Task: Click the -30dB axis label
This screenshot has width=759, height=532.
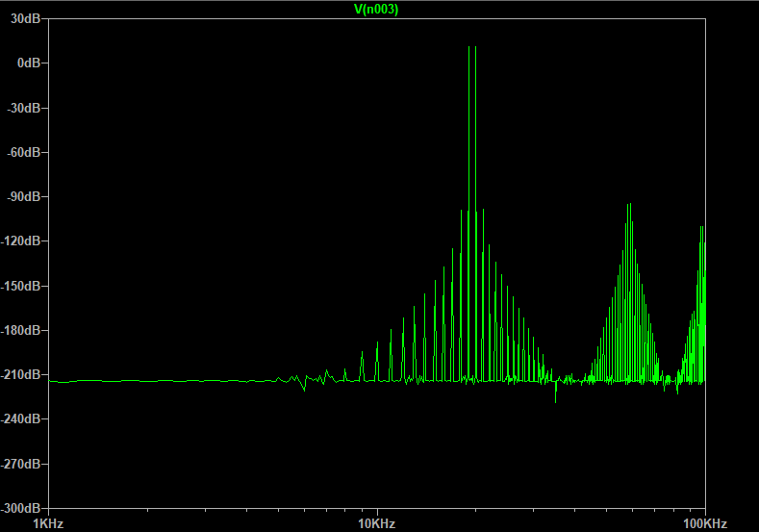Action: click(24, 108)
